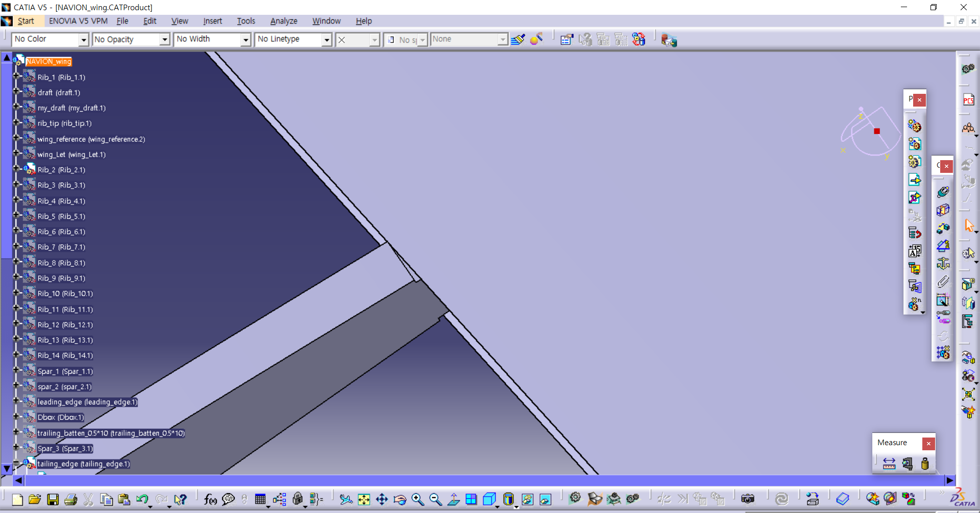Click the horizontal scrollbar left arrow
Viewport: 980px width, 513px height.
point(18,480)
